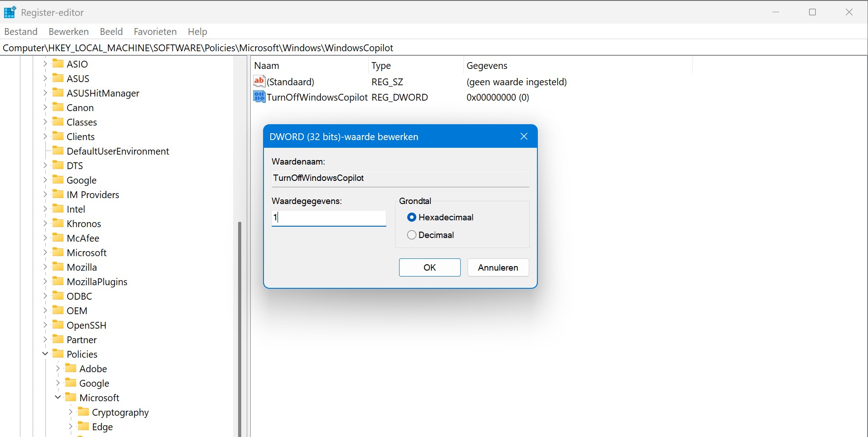Click the ASIO folder icon
868x437 pixels.
pyautogui.click(x=58, y=63)
